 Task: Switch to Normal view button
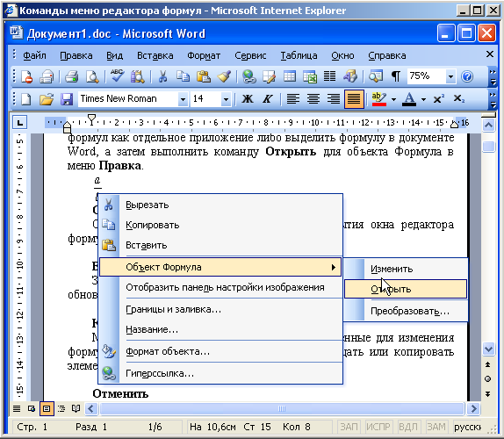coord(17,409)
